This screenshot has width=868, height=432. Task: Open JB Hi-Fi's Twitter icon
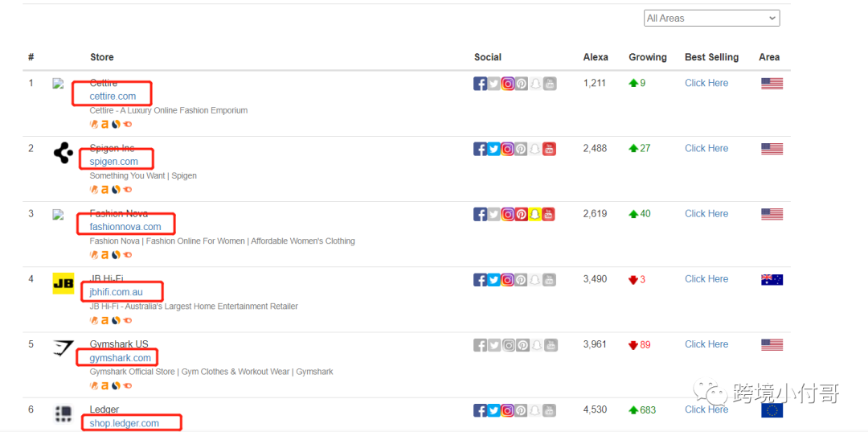[493, 280]
